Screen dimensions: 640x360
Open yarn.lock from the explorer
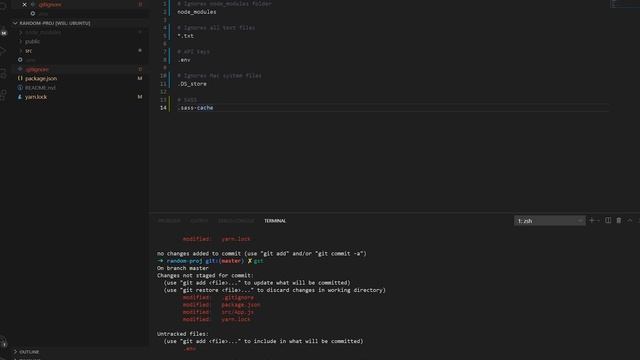(x=36, y=97)
